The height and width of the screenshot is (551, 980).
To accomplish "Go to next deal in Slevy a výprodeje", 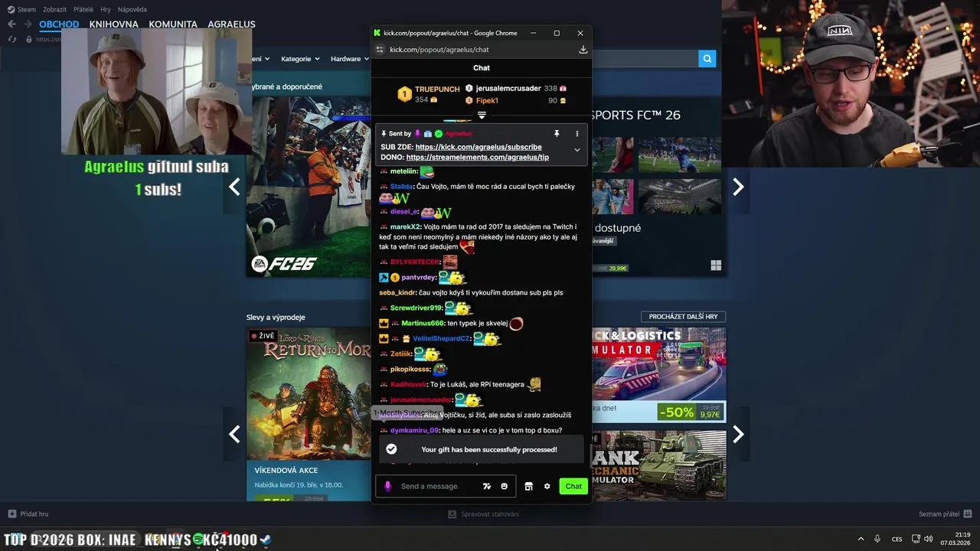I will click(x=738, y=435).
